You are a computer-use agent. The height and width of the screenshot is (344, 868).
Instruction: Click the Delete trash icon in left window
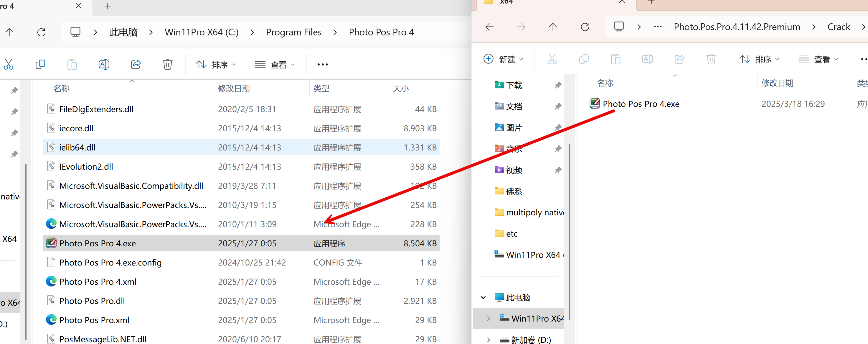tap(167, 64)
